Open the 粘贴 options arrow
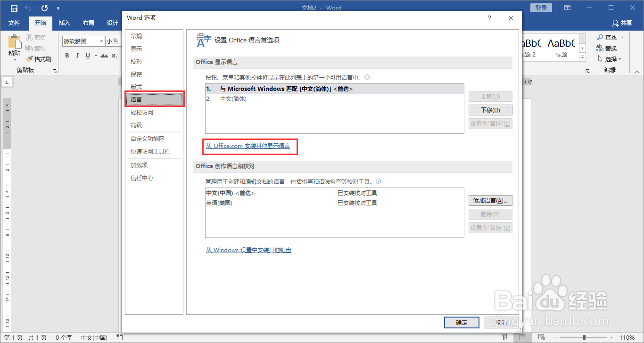Viewport: 644px width, 343px height. pos(14,60)
